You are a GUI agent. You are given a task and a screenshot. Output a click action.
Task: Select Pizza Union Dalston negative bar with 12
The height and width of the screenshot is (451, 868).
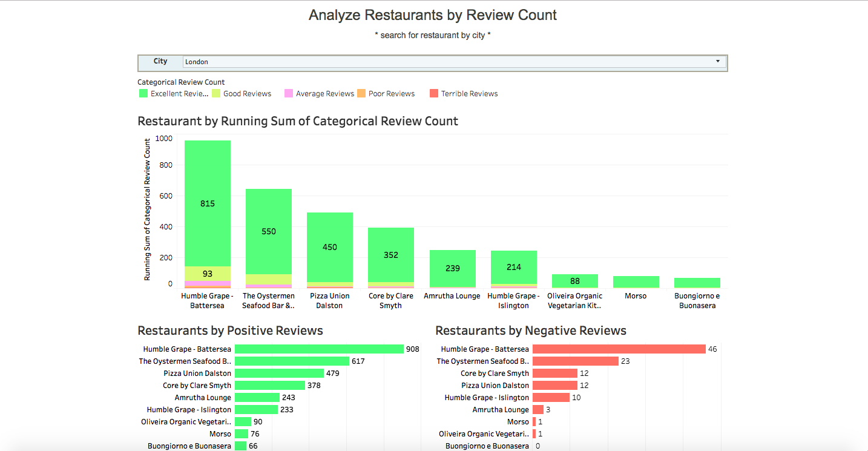tap(555, 386)
